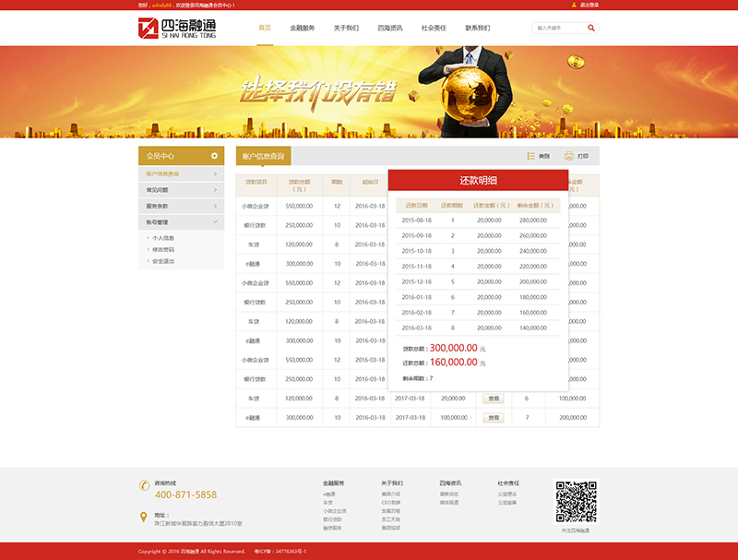The image size is (738, 560).
Task: Open 账户信息查询 in the left sidebar
Action: (181, 174)
